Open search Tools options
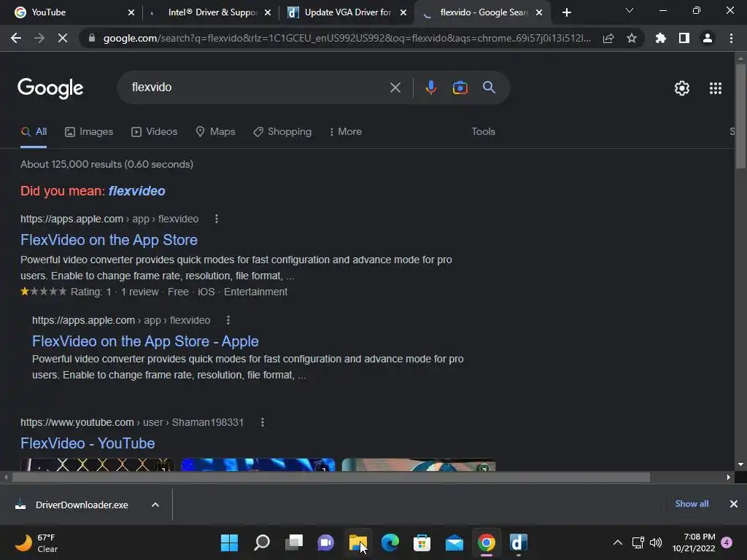Screen dimensions: 747x560 click(483, 131)
